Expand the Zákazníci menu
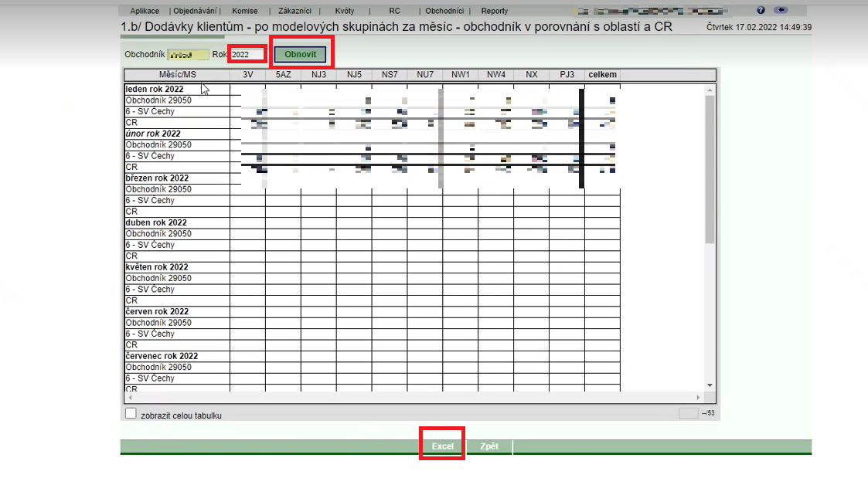This screenshot has height=495, width=868. (x=294, y=12)
